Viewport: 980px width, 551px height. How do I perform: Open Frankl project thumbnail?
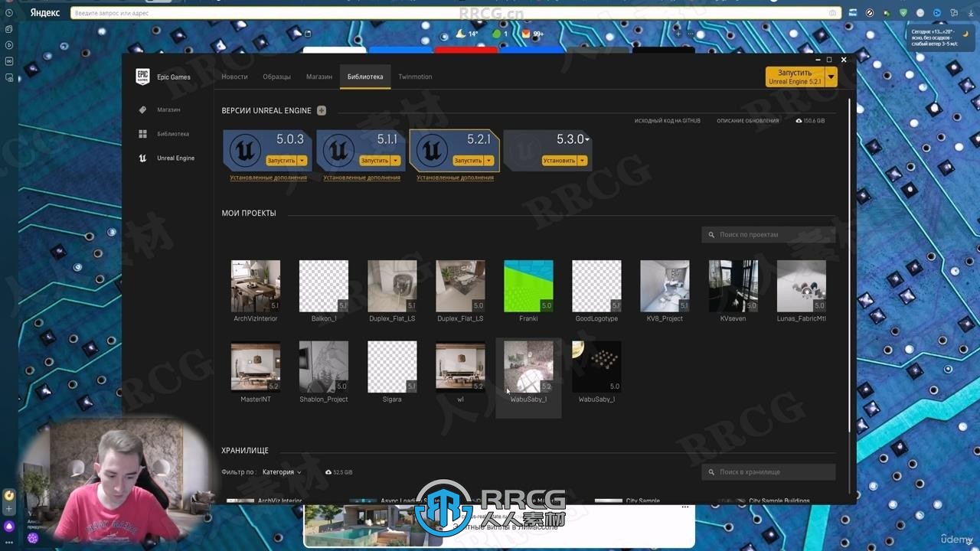[x=528, y=285]
